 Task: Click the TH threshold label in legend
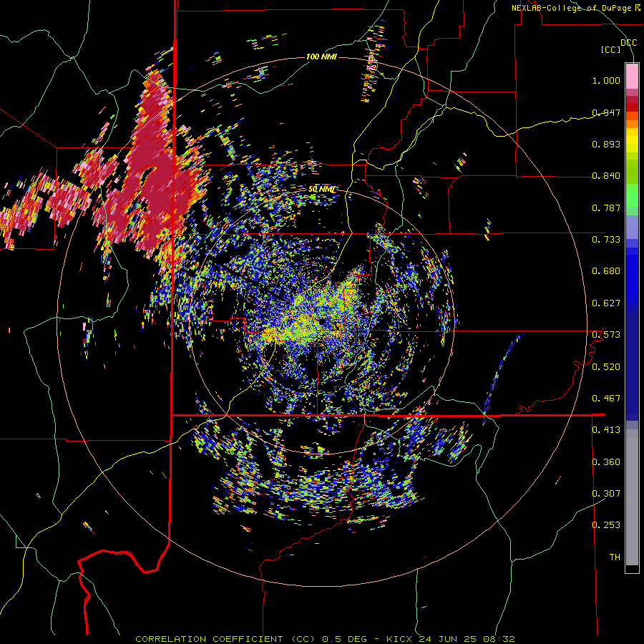click(x=615, y=557)
